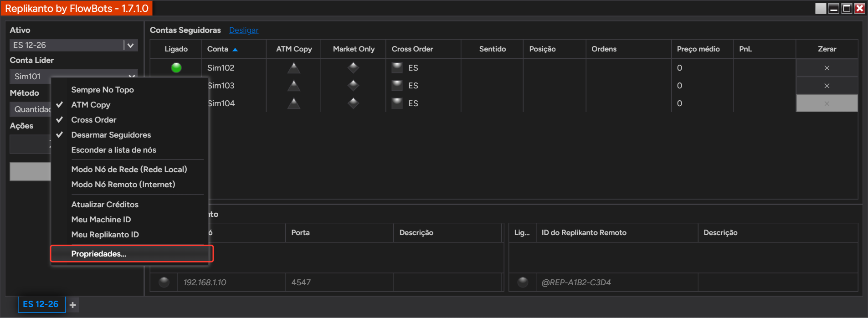Open the Método dropdown
Image resolution: width=868 pixels, height=318 pixels.
[x=30, y=109]
